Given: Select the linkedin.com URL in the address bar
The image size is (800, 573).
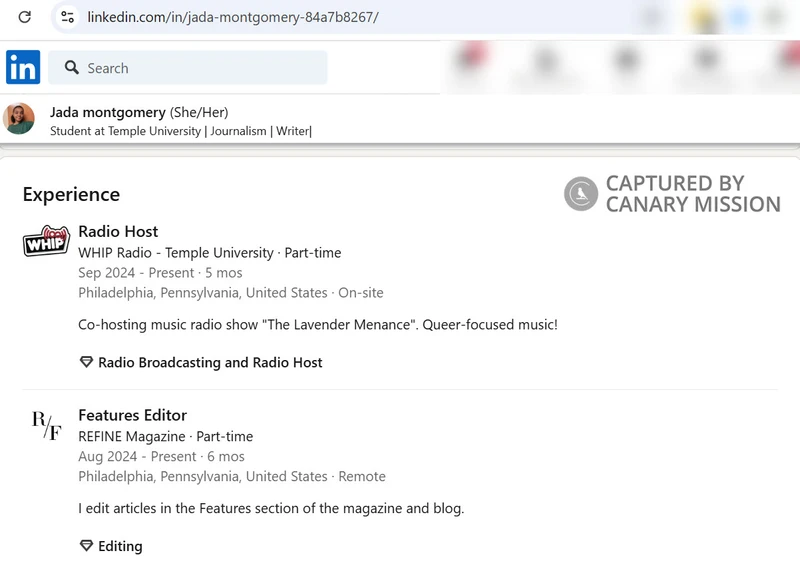Looking at the screenshot, I should click(233, 17).
